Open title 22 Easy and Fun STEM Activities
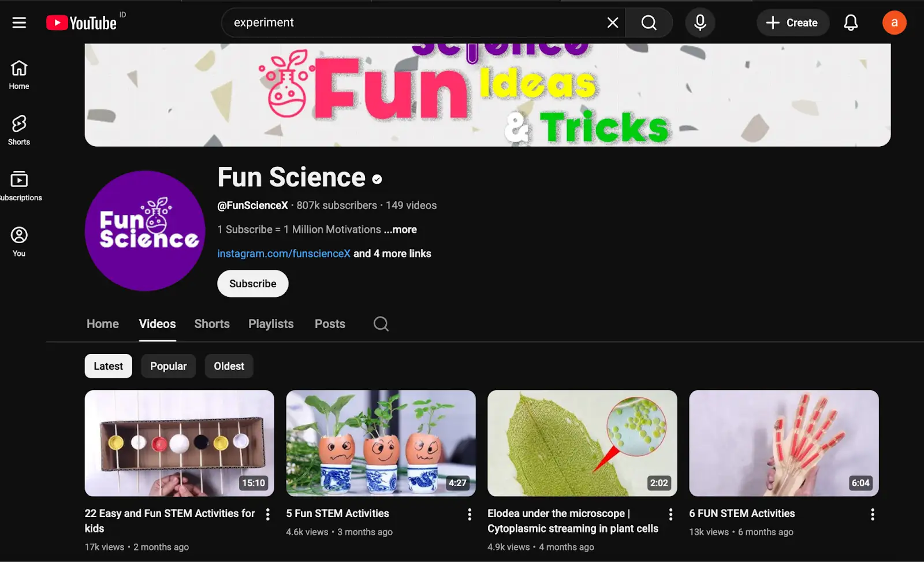 (x=170, y=521)
